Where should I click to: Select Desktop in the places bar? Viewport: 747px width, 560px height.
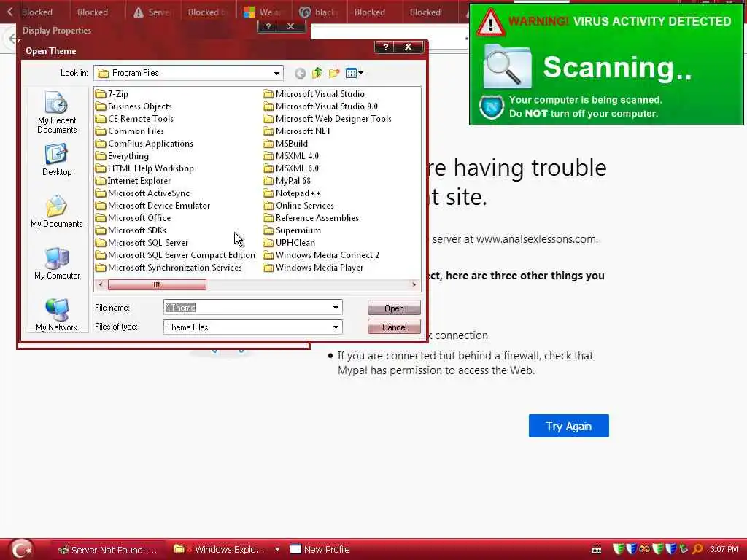point(57,160)
